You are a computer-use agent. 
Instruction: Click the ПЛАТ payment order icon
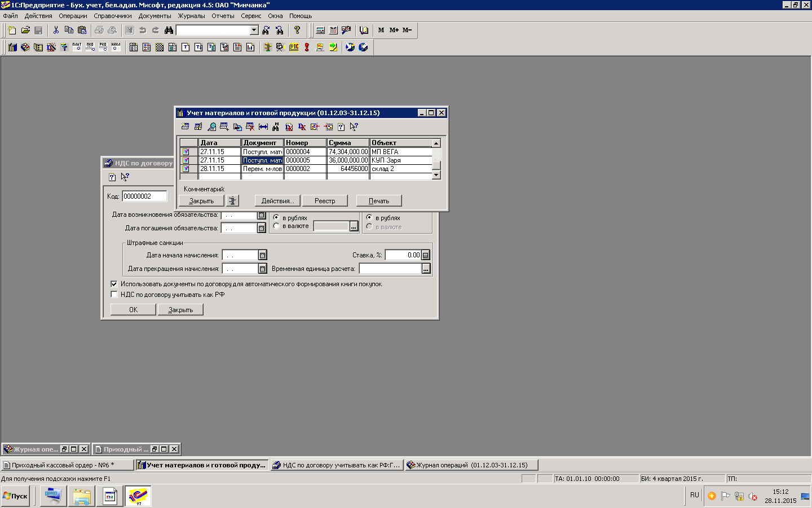pyautogui.click(x=77, y=47)
